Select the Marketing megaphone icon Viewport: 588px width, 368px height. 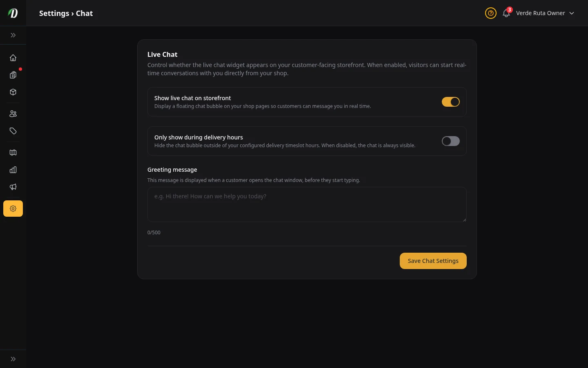point(13,187)
